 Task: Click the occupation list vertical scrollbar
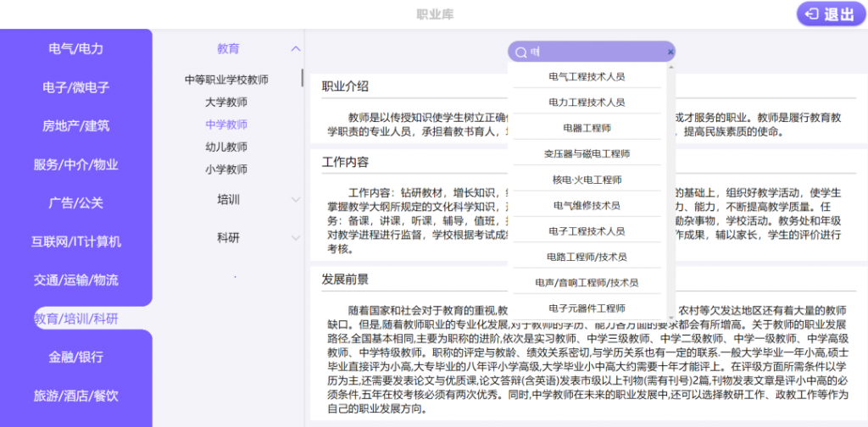[x=303, y=77]
